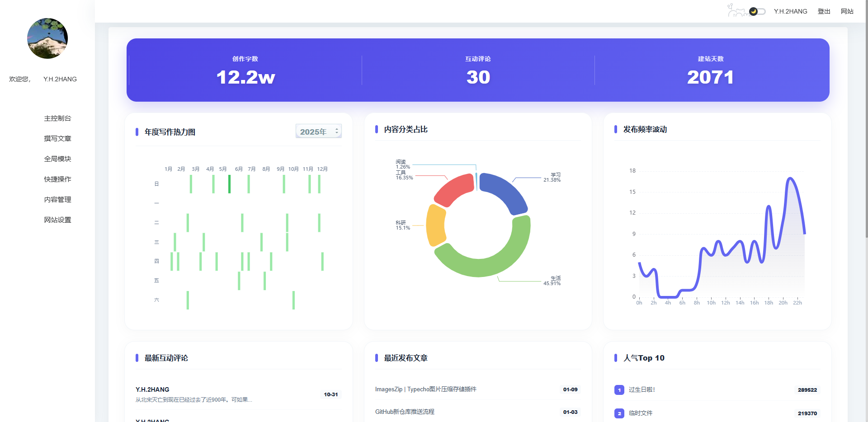Click the profile avatar image
This screenshot has height=422, width=868.
[47, 39]
